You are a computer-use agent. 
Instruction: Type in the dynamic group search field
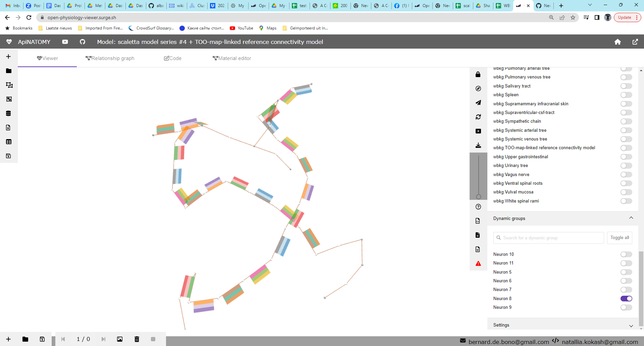point(548,238)
